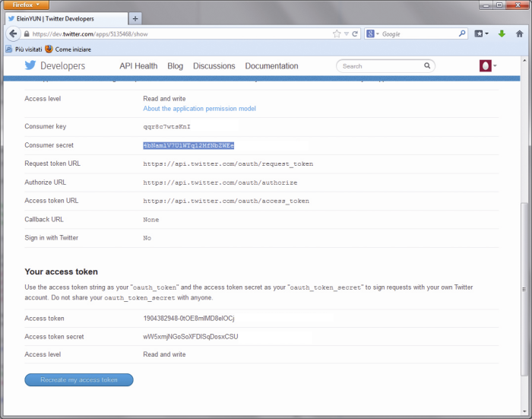Open the search engine selector dropdown
The height and width of the screenshot is (419, 532).
click(x=373, y=34)
